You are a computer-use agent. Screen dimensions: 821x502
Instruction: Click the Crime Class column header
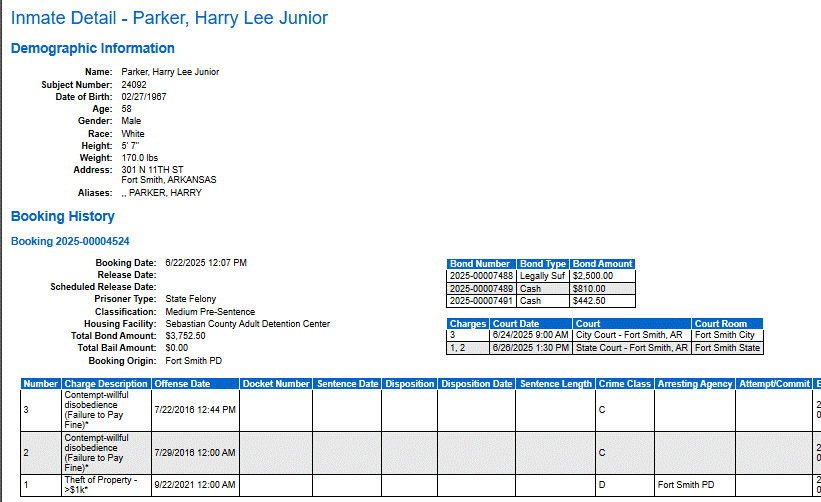click(625, 384)
